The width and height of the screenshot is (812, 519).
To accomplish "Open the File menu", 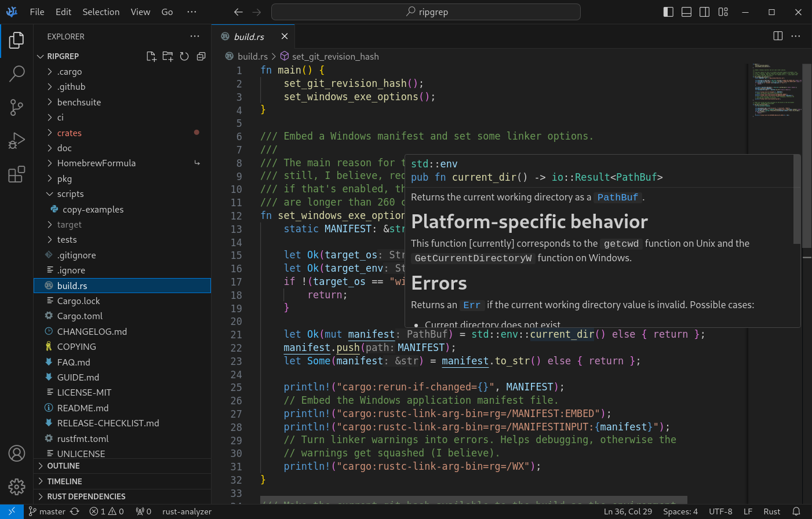I will [x=37, y=12].
